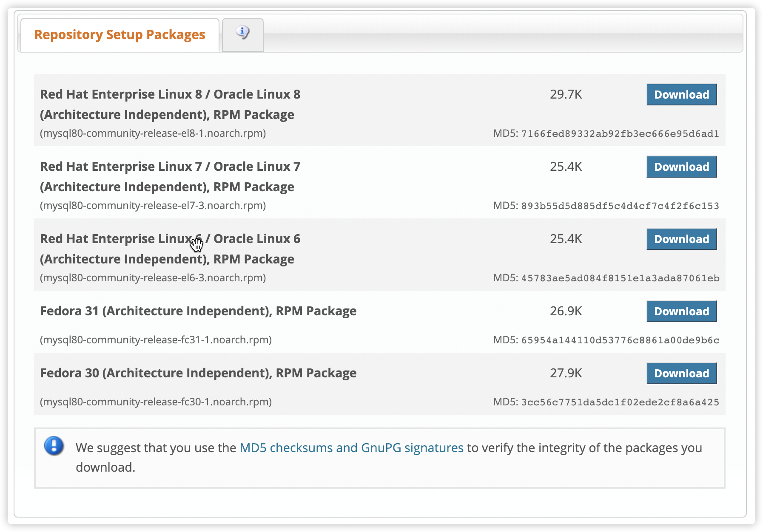The width and height of the screenshot is (763, 532).
Task: Download the Fedora 30 RPM package
Action: [x=681, y=373]
